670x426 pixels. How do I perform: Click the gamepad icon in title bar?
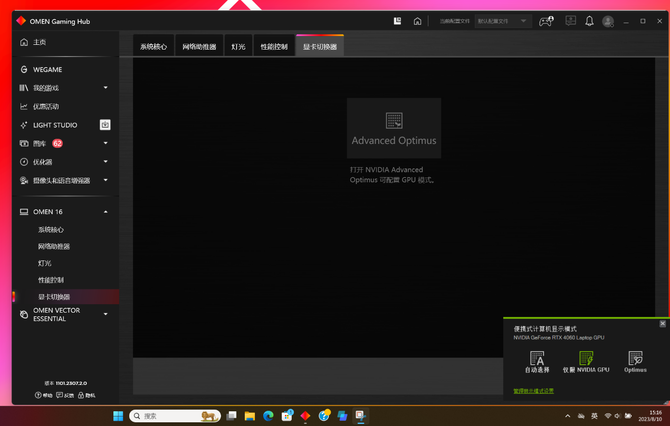(x=546, y=21)
